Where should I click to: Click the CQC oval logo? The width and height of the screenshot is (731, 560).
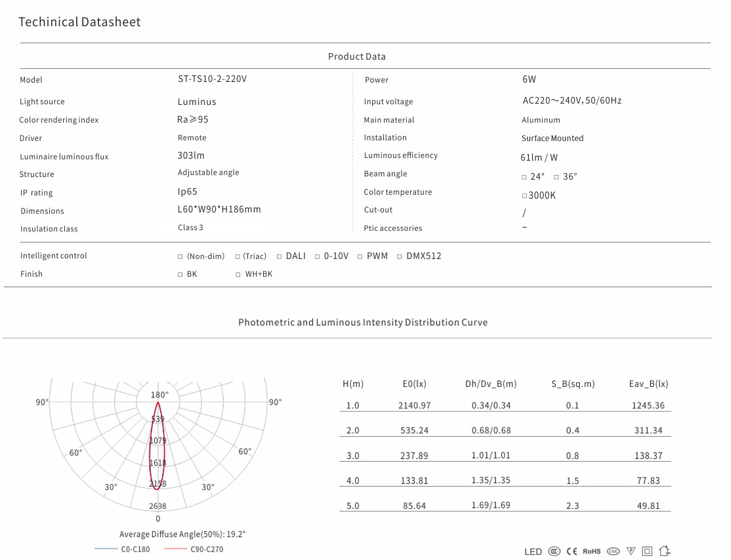click(x=614, y=551)
